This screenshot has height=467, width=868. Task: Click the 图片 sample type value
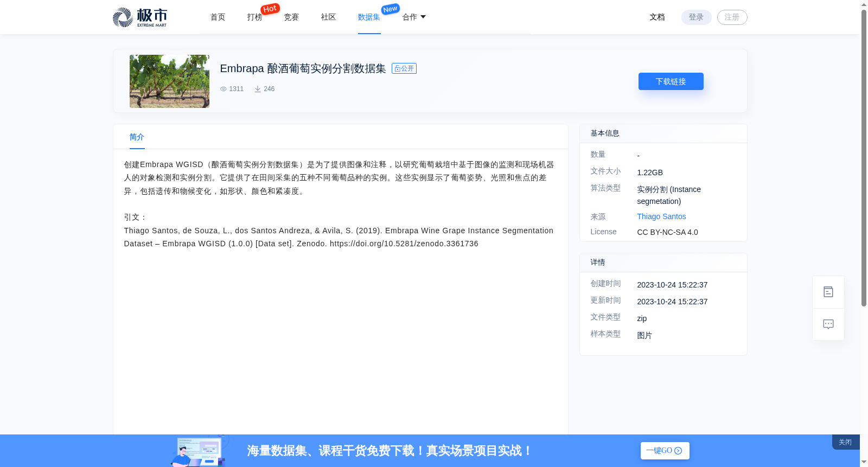coord(644,336)
